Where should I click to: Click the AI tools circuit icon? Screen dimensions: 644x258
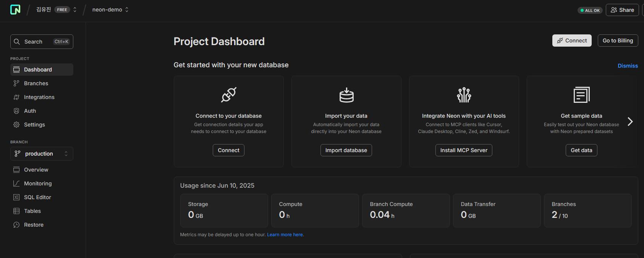click(464, 95)
